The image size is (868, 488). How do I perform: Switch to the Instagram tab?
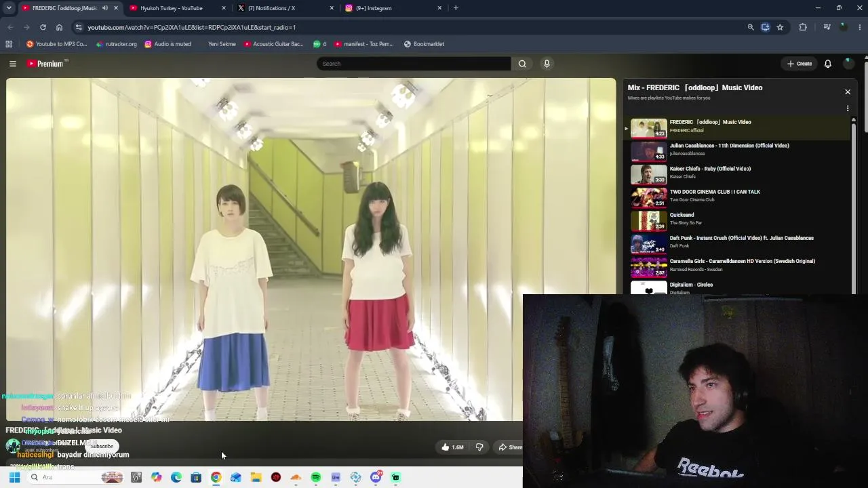[x=393, y=8]
